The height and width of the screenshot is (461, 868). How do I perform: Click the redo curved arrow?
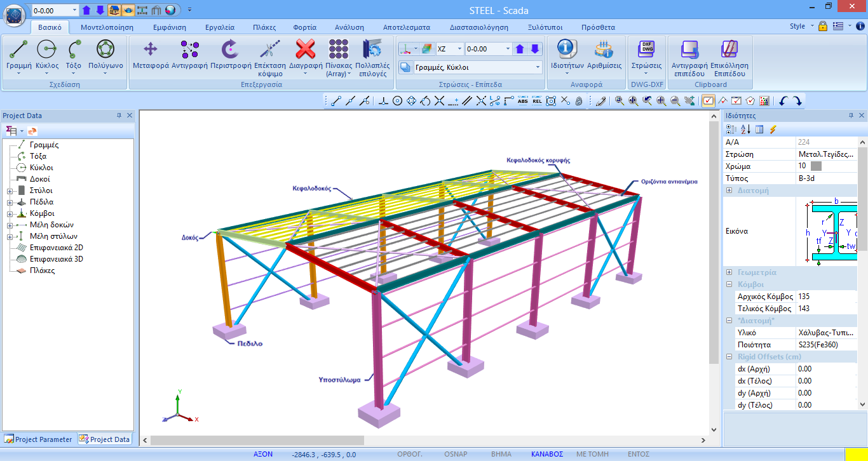point(796,100)
